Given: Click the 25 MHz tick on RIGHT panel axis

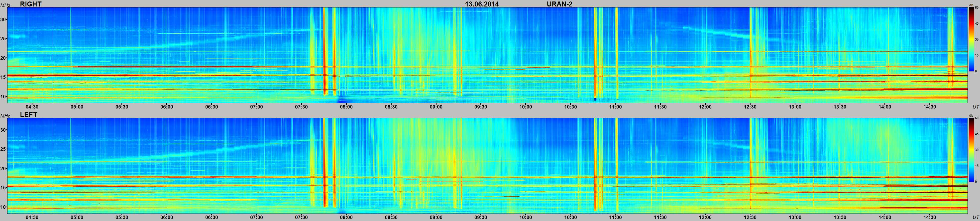Looking at the screenshot, I should point(3,39).
